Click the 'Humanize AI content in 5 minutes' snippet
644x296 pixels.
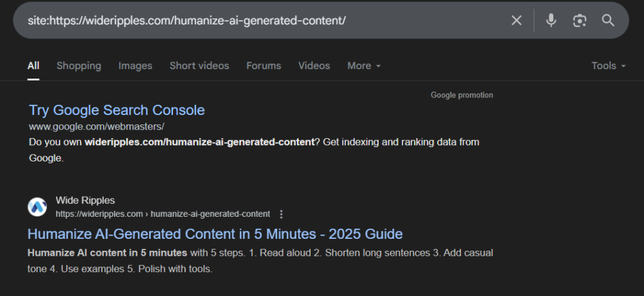[x=260, y=261]
